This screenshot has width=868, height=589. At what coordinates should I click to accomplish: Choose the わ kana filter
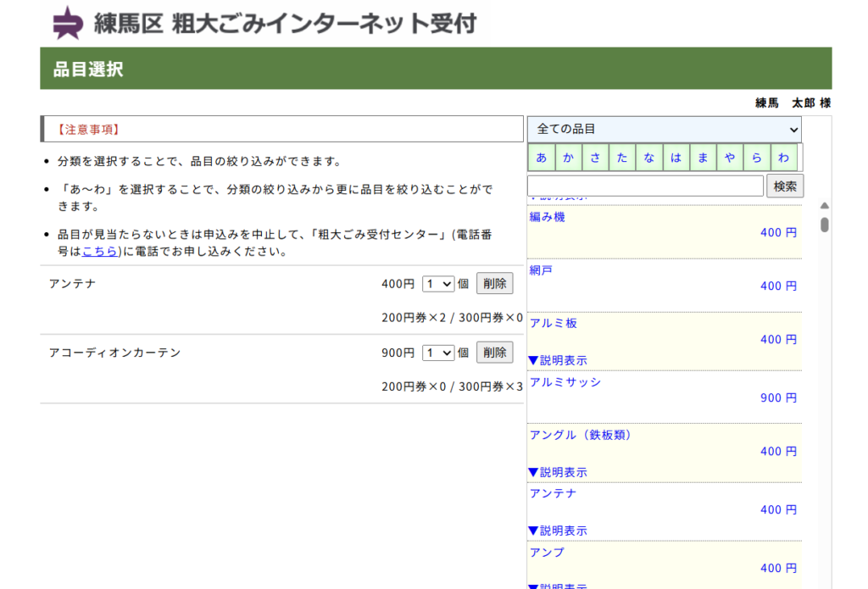coord(783,158)
